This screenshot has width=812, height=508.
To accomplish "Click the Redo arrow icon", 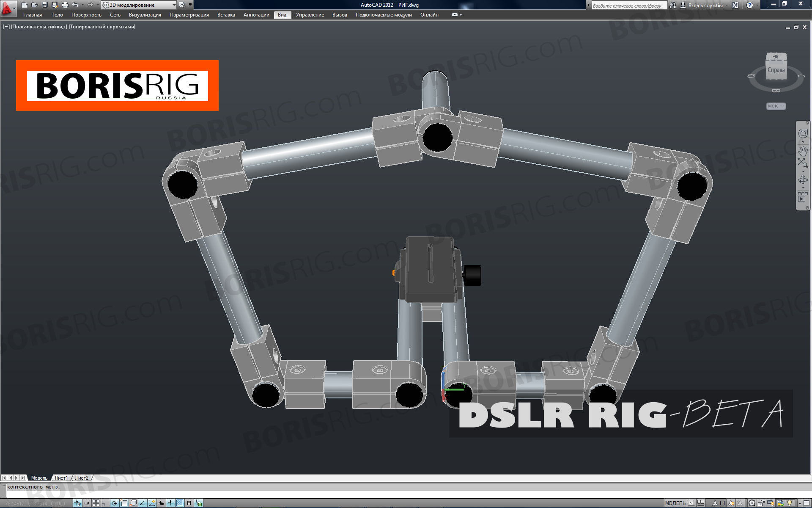I will coord(90,5).
